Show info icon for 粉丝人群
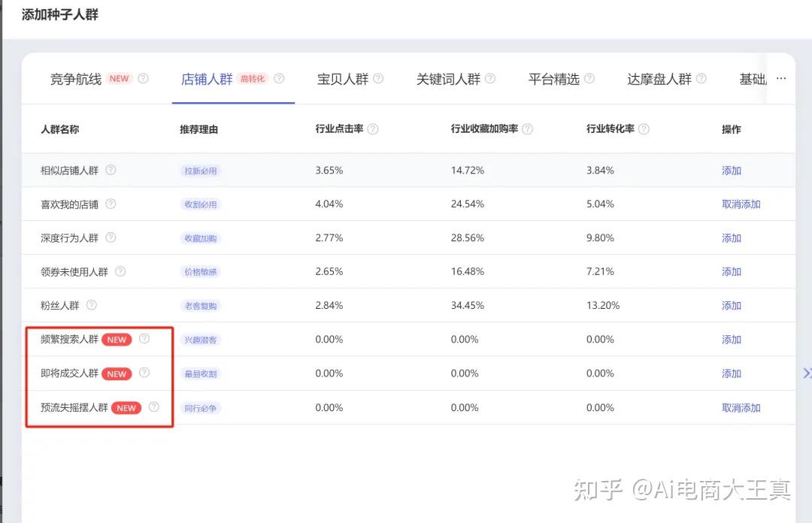Screen dimensions: 812x523 pyautogui.click(x=91, y=304)
